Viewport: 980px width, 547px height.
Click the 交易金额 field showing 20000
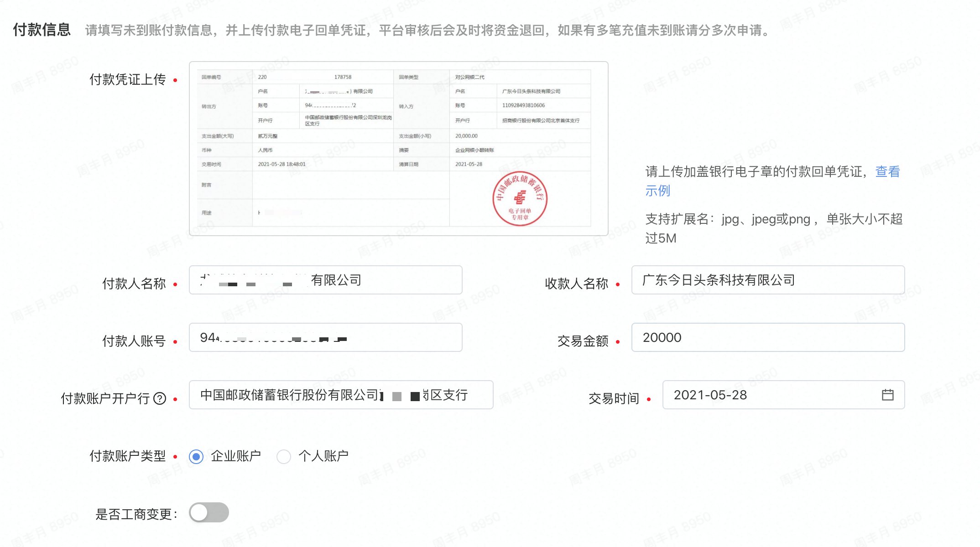[768, 337]
